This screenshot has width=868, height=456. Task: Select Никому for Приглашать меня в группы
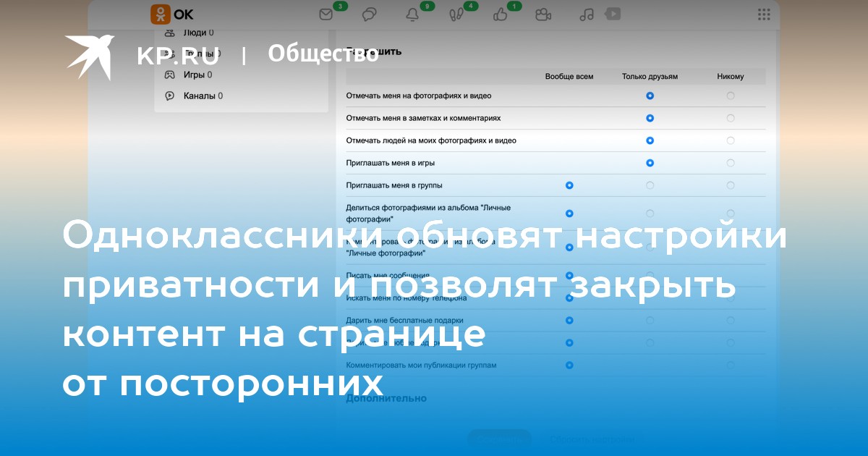tap(731, 185)
